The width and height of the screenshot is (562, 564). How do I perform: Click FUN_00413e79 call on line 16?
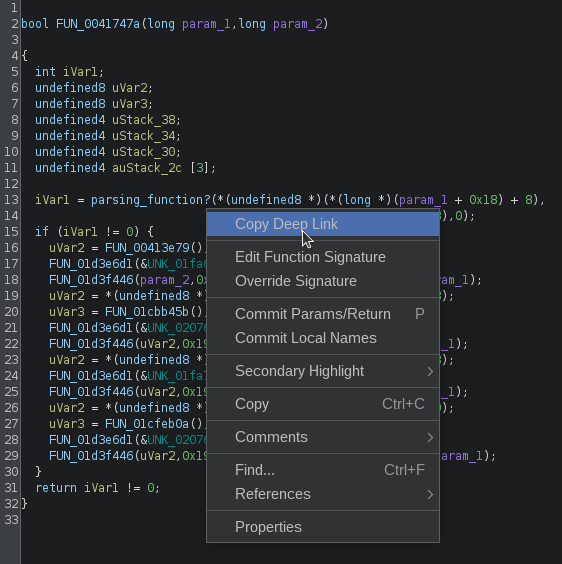click(147, 248)
